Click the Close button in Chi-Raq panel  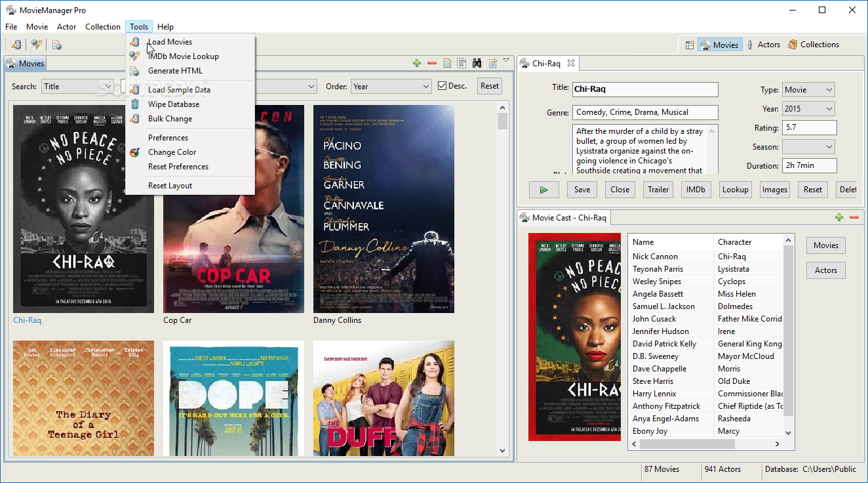(620, 190)
